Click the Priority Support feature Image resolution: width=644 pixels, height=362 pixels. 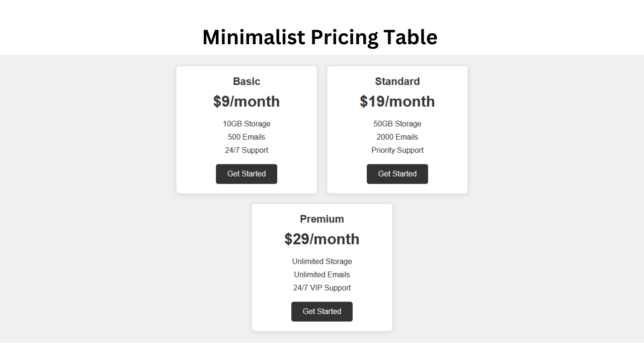(x=397, y=150)
